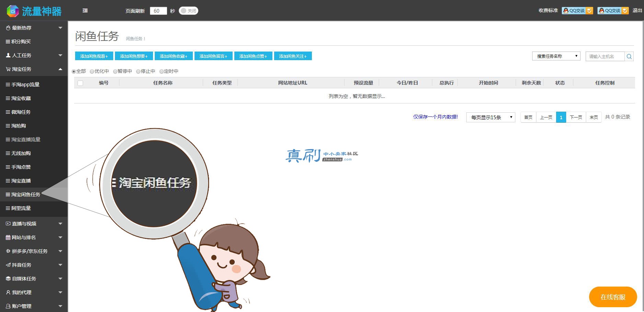Focus the refresh interval field showing 60
Image resolution: width=644 pixels, height=312 pixels.
coord(158,11)
